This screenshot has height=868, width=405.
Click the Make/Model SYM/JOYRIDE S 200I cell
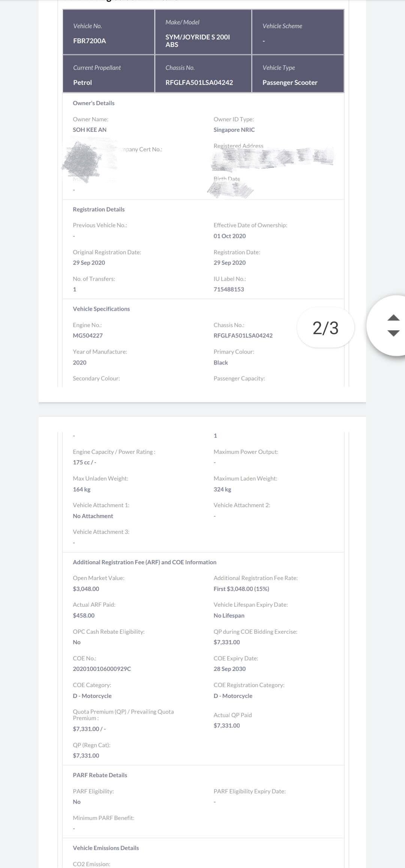203,32
